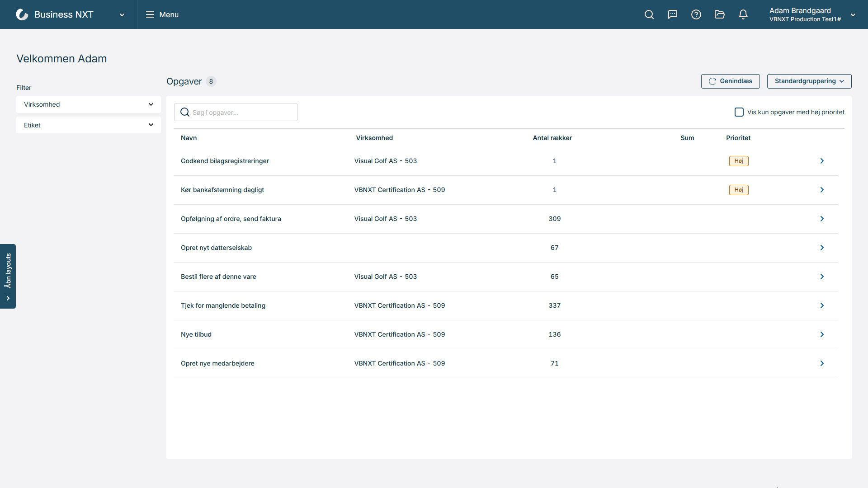
Task: Expand the Etiket filter dropdown
Action: point(89,125)
